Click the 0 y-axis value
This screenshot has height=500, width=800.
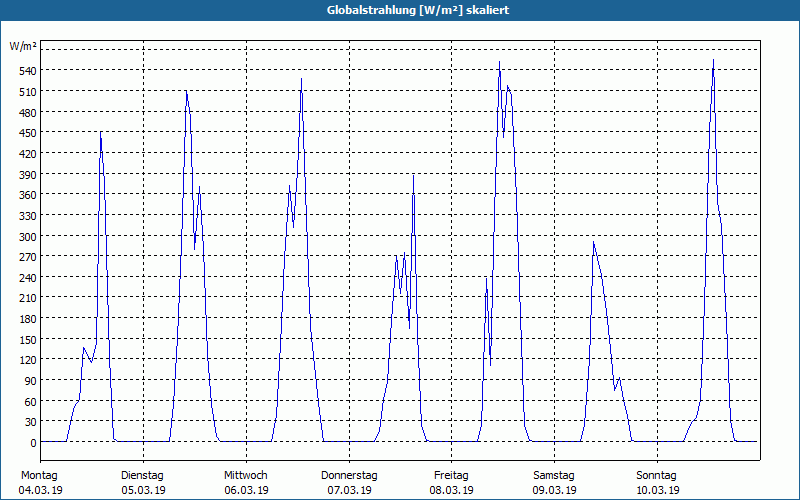(33, 443)
